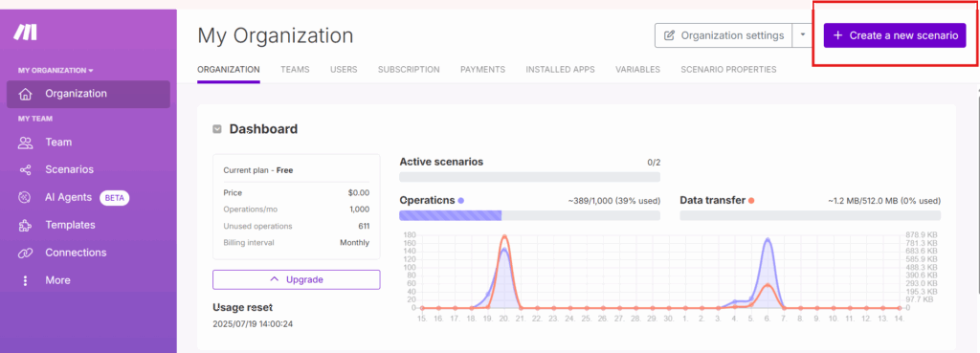
Task: Click the 878.9 KB axis label
Action: click(x=922, y=235)
